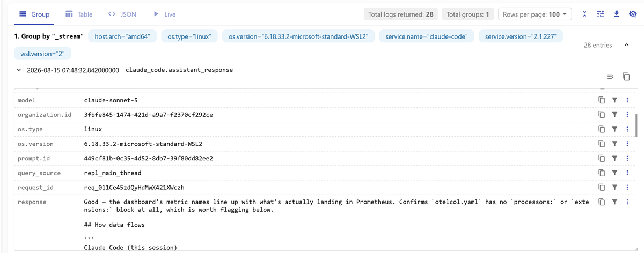Copy the os.version field value
The width and height of the screenshot is (644, 253).
(x=602, y=144)
